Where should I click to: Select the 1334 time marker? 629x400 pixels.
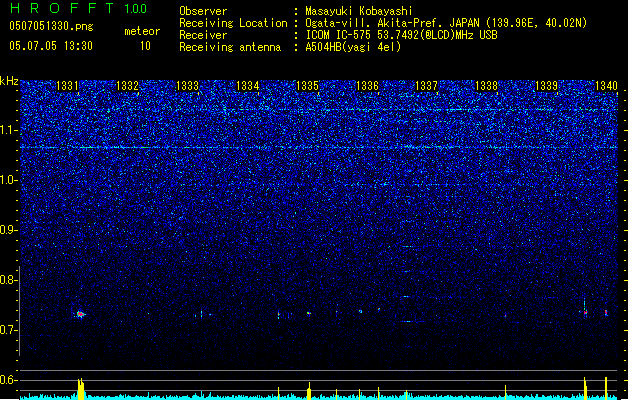tap(248, 86)
